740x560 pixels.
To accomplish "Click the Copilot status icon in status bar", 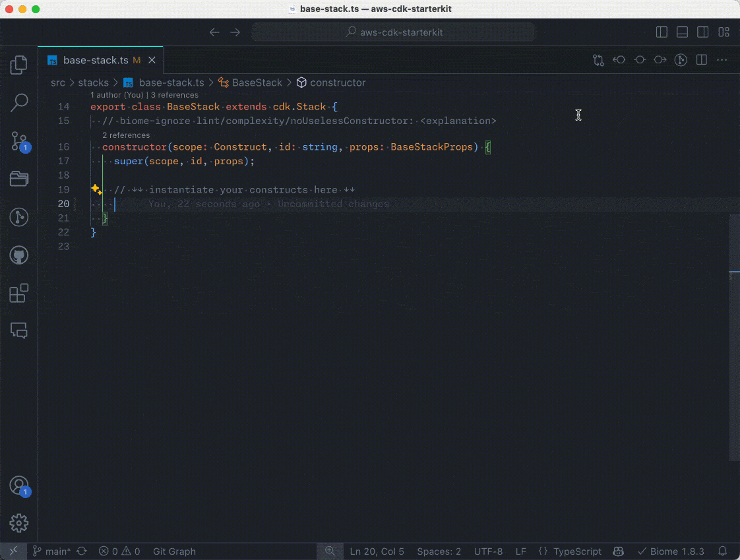I will tap(619, 551).
